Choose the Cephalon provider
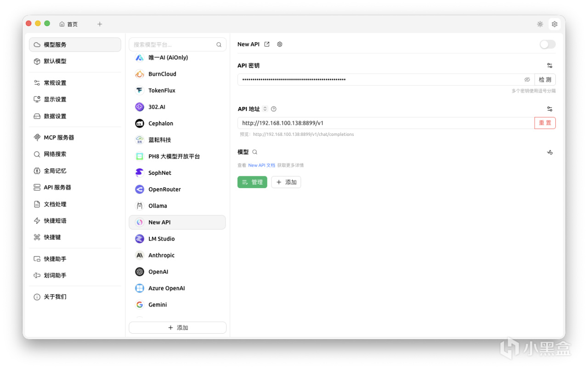This screenshot has width=588, height=369. (177, 123)
